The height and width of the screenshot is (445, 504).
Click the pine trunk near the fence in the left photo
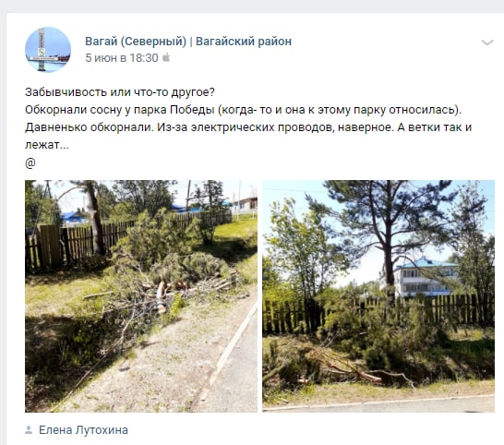[x=95, y=219]
